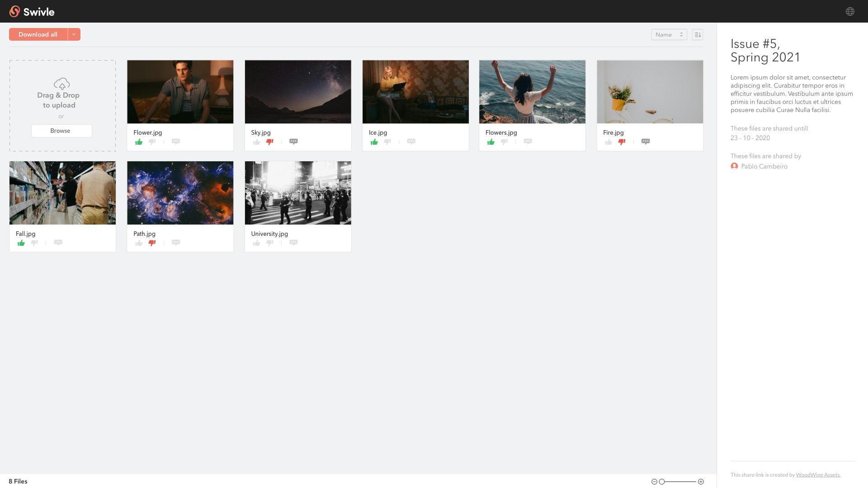This screenshot has height=488, width=868.
Task: Toggle thumbs up on Flower.jpg
Action: 139,142
